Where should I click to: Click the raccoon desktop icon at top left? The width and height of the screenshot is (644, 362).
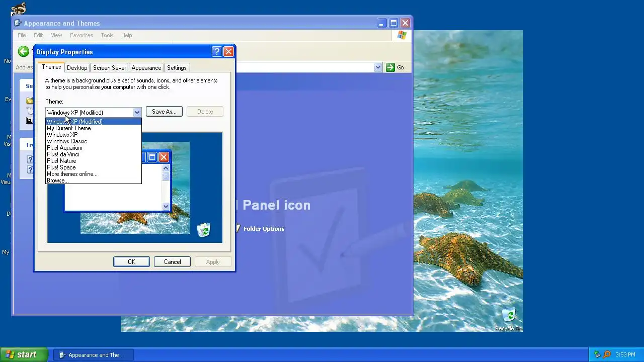coord(19,9)
